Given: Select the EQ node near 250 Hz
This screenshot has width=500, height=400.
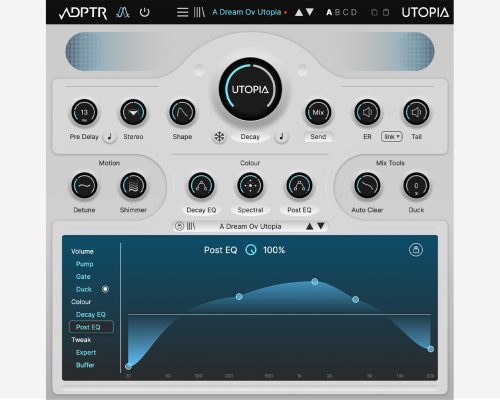Looking at the screenshot, I should click(239, 296).
